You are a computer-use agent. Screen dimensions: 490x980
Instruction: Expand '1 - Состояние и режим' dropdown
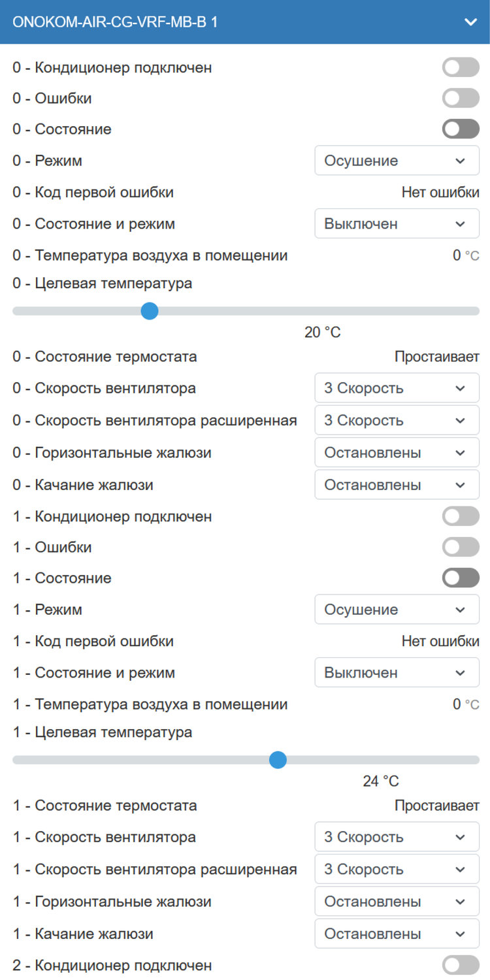(397, 673)
